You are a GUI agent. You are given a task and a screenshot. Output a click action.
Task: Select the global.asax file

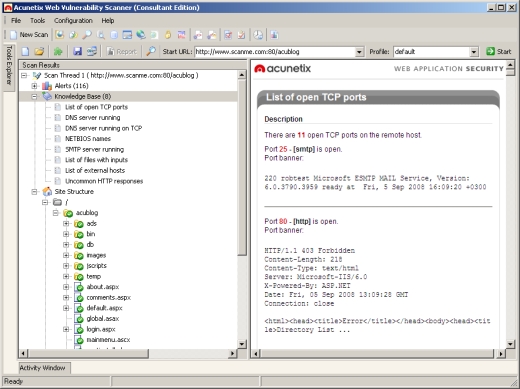coord(103,319)
